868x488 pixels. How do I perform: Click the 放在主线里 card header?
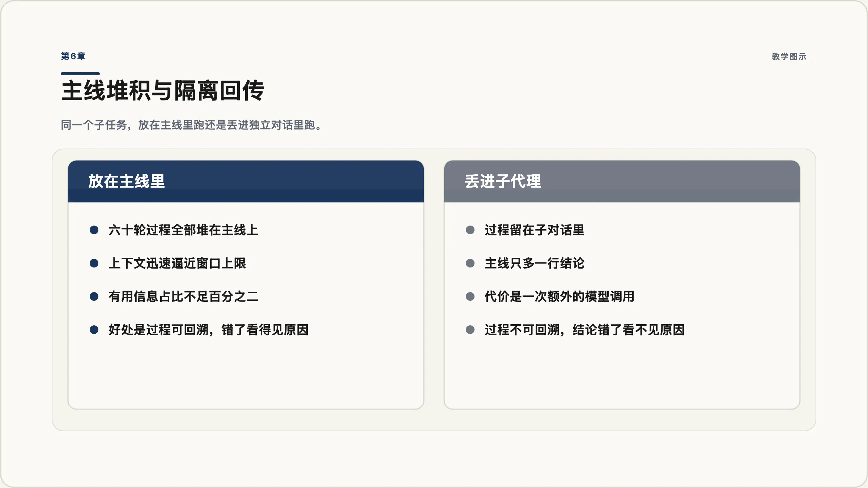pos(246,181)
